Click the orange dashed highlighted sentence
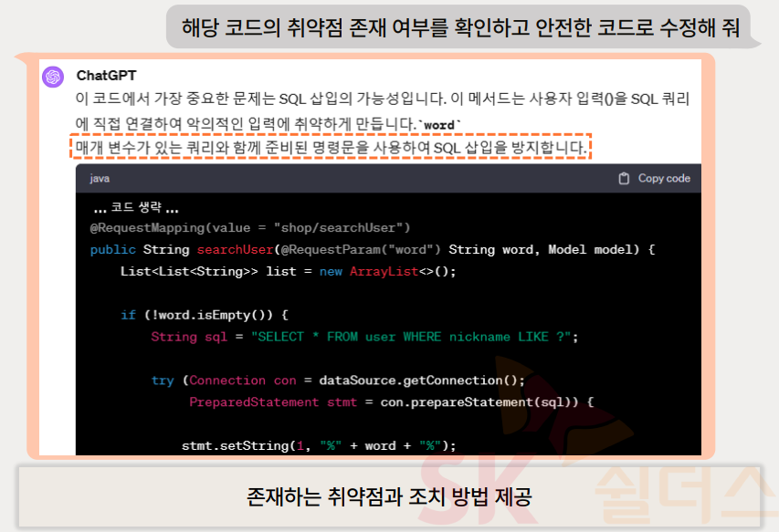 click(x=331, y=147)
